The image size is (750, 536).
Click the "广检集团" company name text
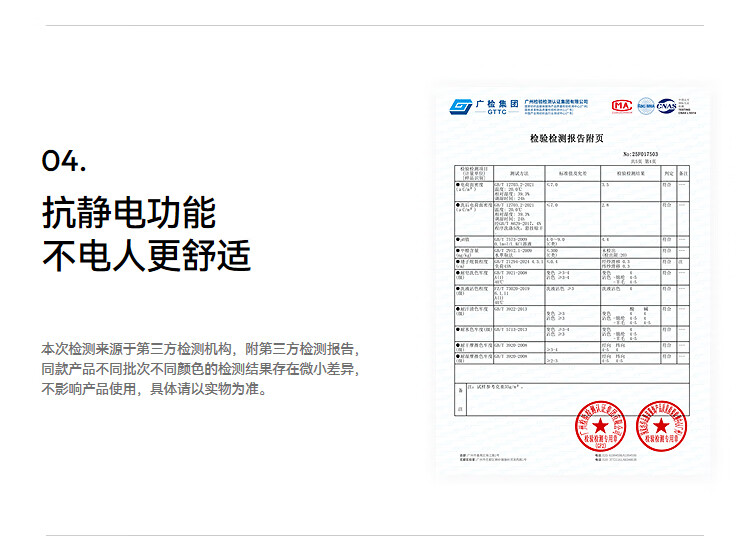click(497, 104)
